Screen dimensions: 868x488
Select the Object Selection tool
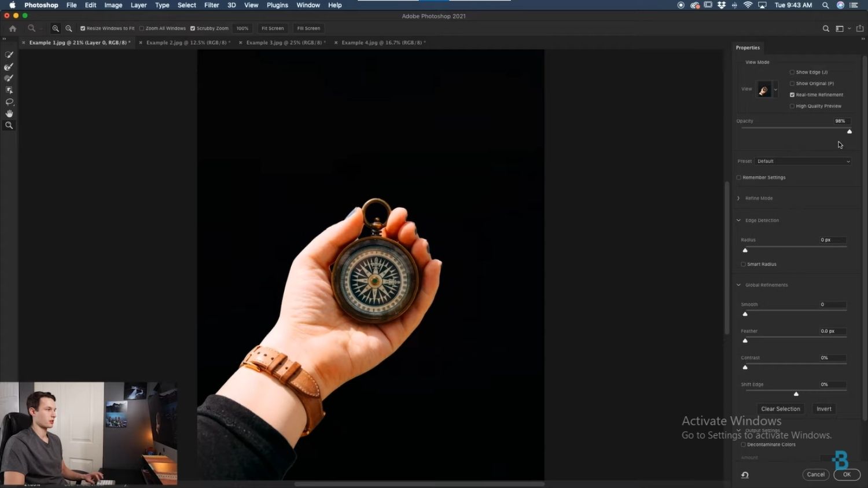9,90
